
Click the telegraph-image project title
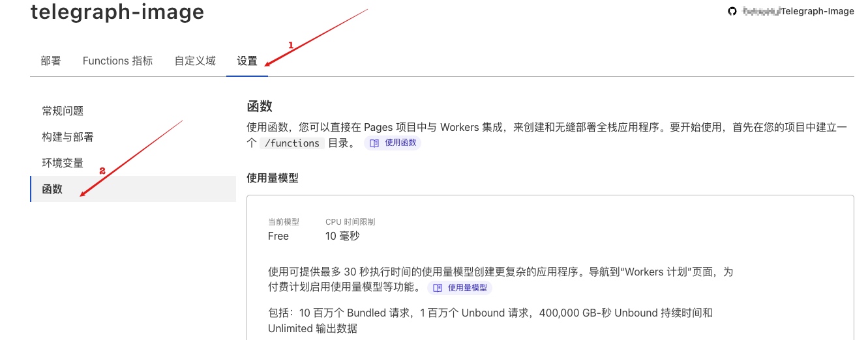pyautogui.click(x=117, y=12)
